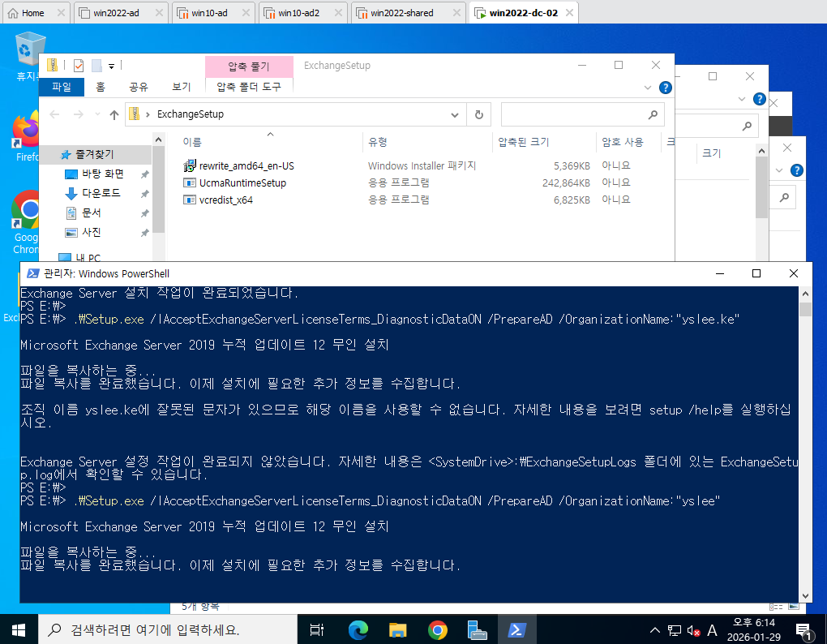Open Chrome from the taskbar
This screenshot has width=827, height=644.
coord(437,629)
